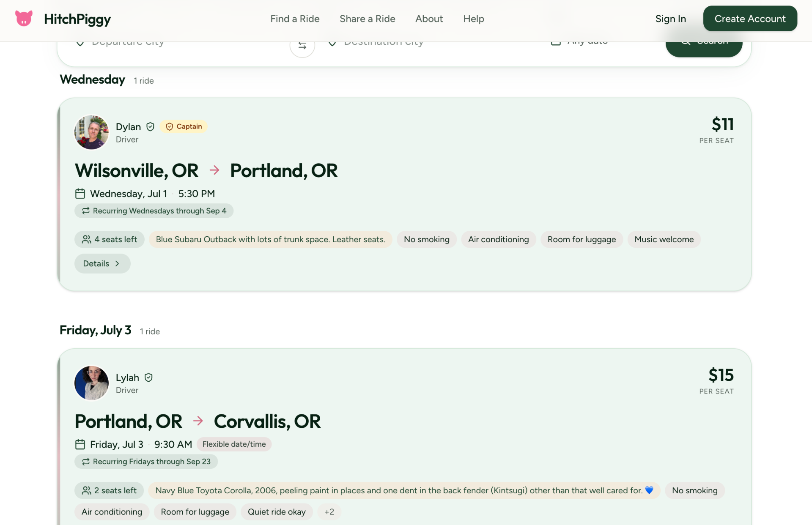This screenshot has width=812, height=525.
Task: Click Dylan's driver profile photo
Action: pos(91,132)
